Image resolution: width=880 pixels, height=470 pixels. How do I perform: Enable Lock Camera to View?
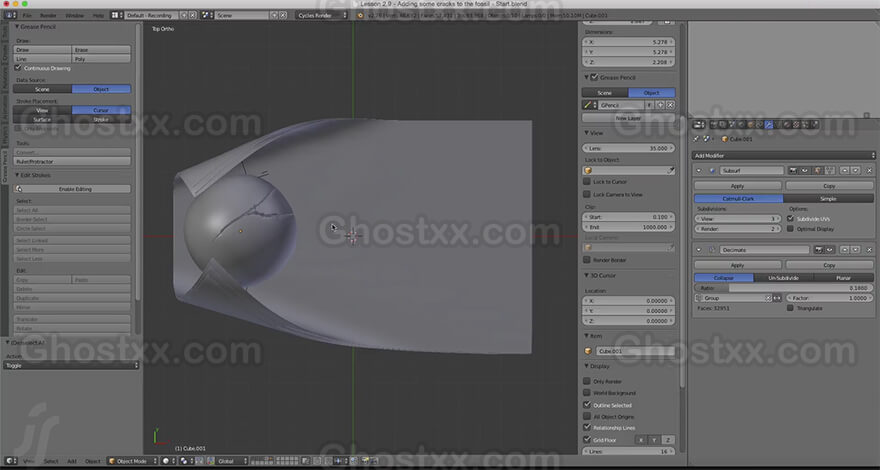(587, 194)
